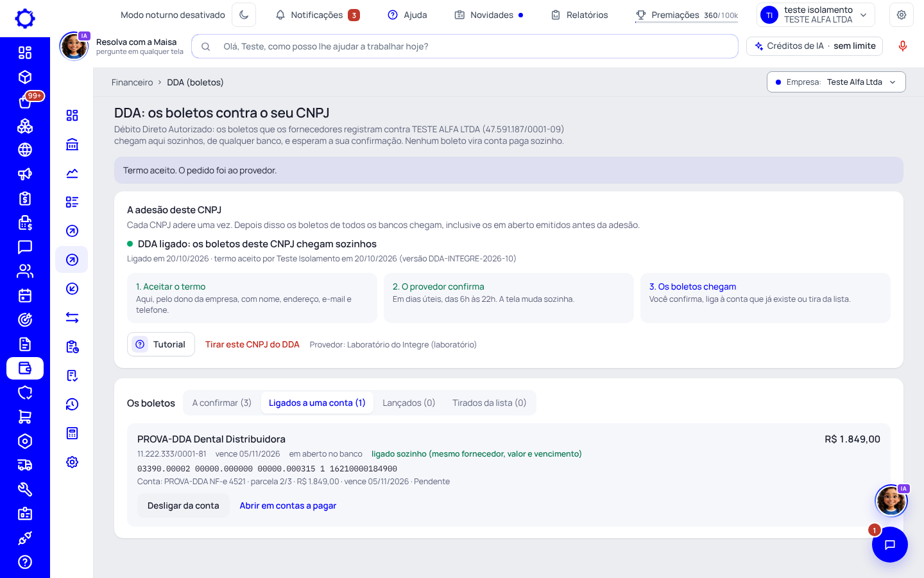Click the Maisa search input field
Image resolution: width=924 pixels, height=578 pixels.
465,46
